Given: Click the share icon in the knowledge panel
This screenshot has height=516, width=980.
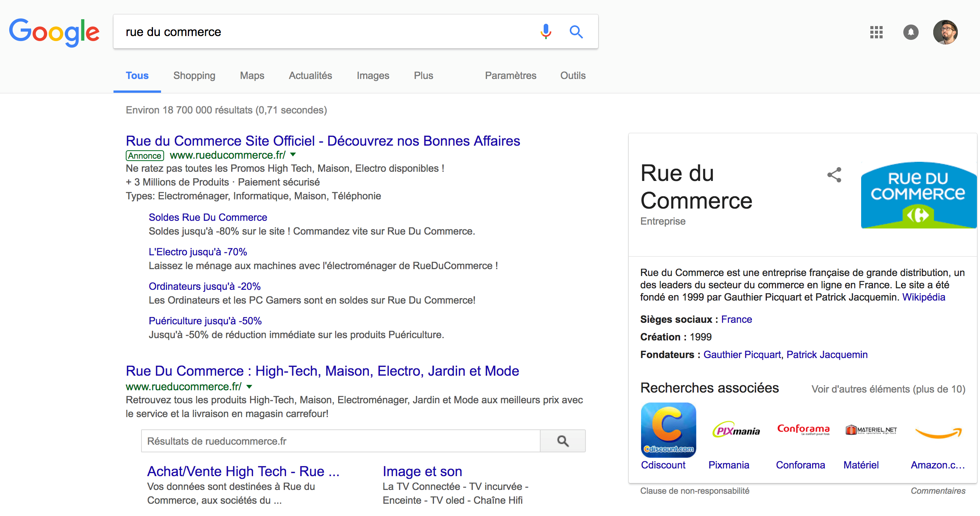Looking at the screenshot, I should (834, 175).
